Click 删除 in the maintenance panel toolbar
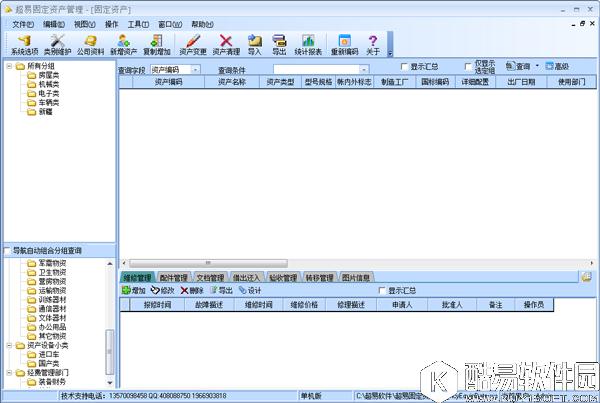Image resolution: width=600 pixels, height=403 pixels. [x=192, y=290]
